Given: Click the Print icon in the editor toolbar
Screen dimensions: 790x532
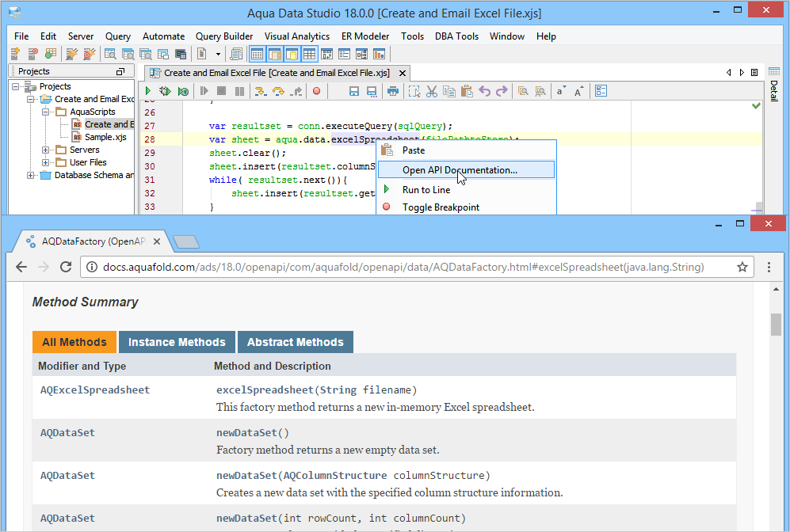Looking at the screenshot, I should (393, 91).
